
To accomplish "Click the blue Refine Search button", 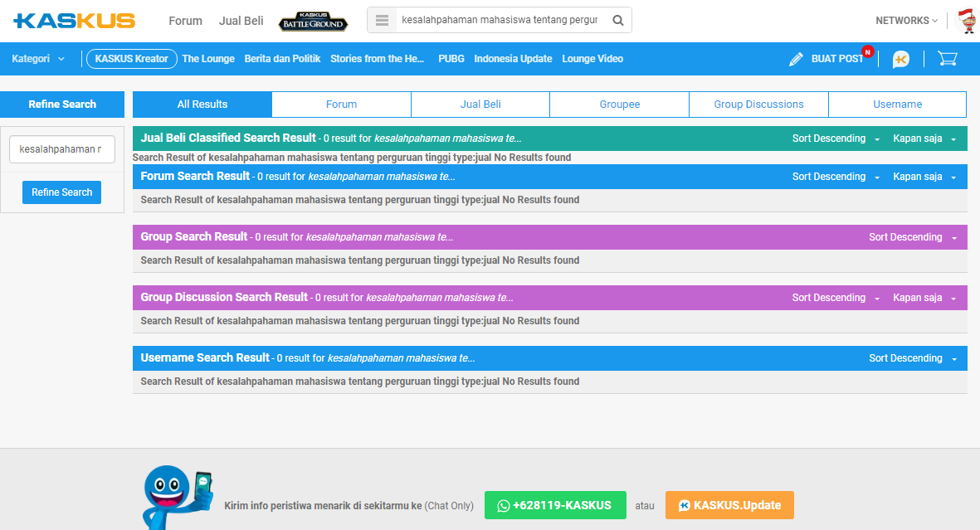I will point(62,192).
